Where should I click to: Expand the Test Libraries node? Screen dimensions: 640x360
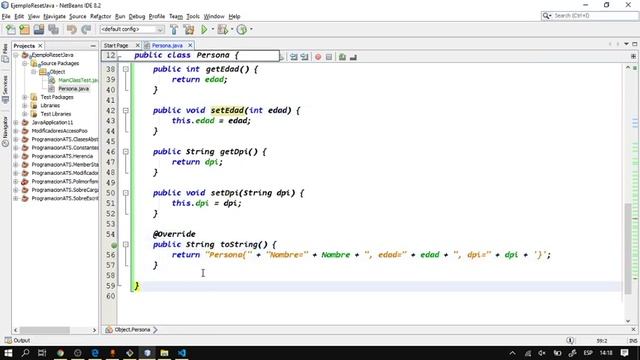[25, 114]
